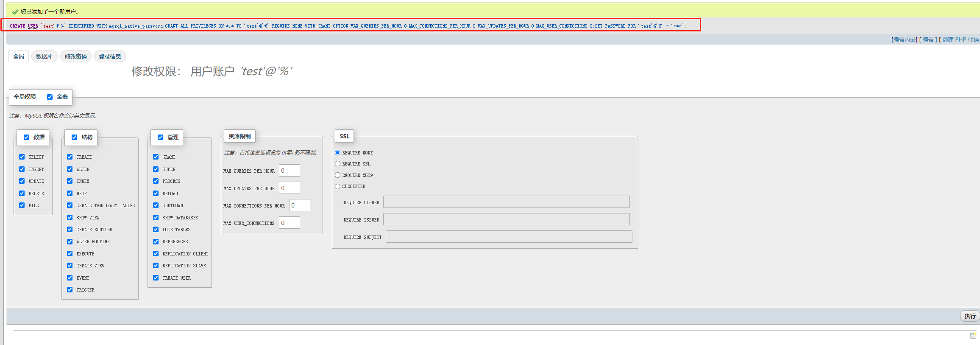
Task: Focus the MAX UPDATES PER HOUR field
Action: pos(290,188)
